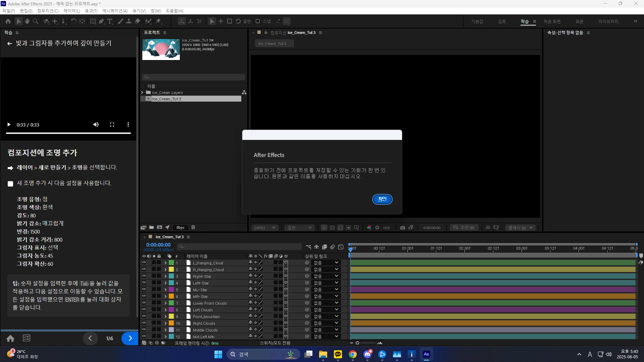
Task: Open the 효과(T) menu
Action: (x=91, y=11)
